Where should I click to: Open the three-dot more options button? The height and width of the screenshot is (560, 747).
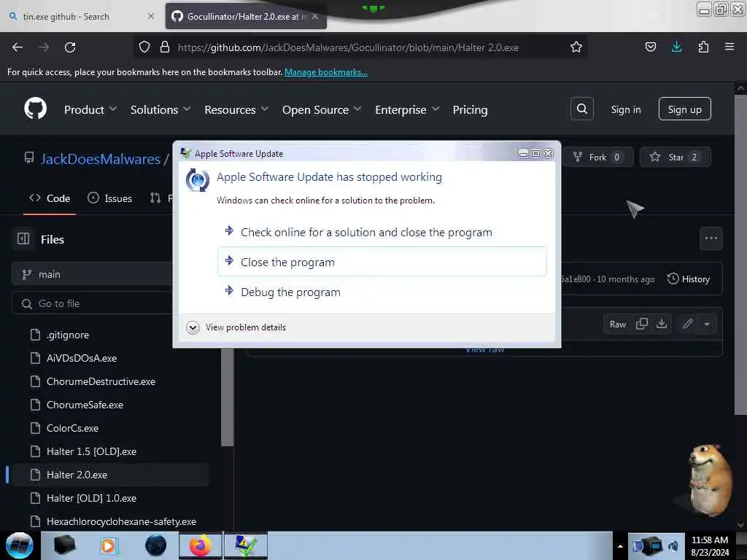pos(711,238)
